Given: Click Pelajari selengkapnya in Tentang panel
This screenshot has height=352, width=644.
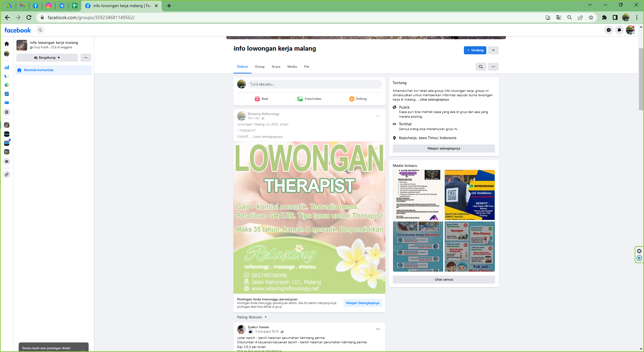Looking at the screenshot, I should [x=444, y=149].
